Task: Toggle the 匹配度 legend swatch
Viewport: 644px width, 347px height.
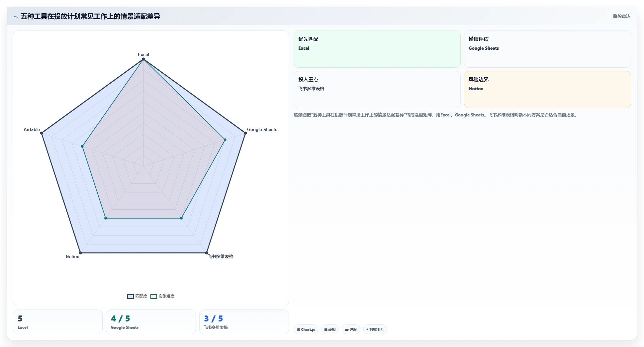Action: 130,296
